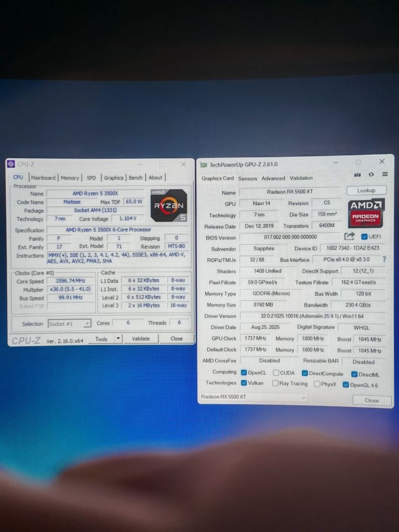The image size is (399, 532).
Task: Click the Device ID value 1002 7340
Action: 353,248
